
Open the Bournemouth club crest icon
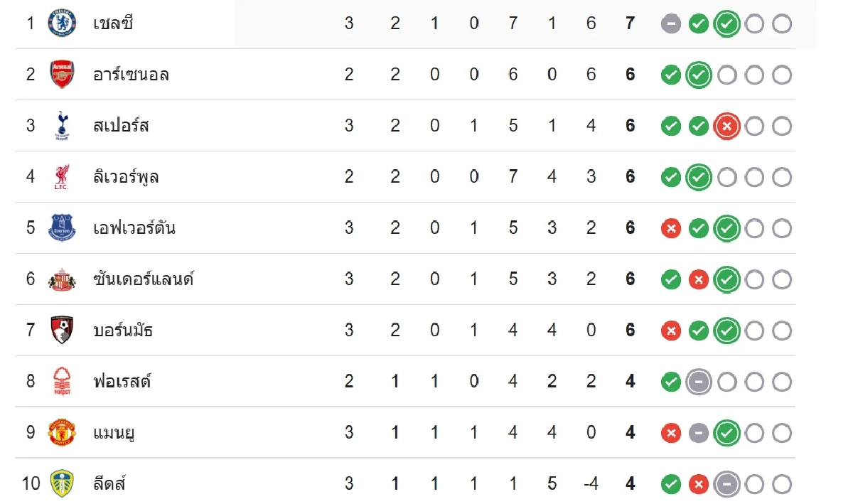[61, 331]
